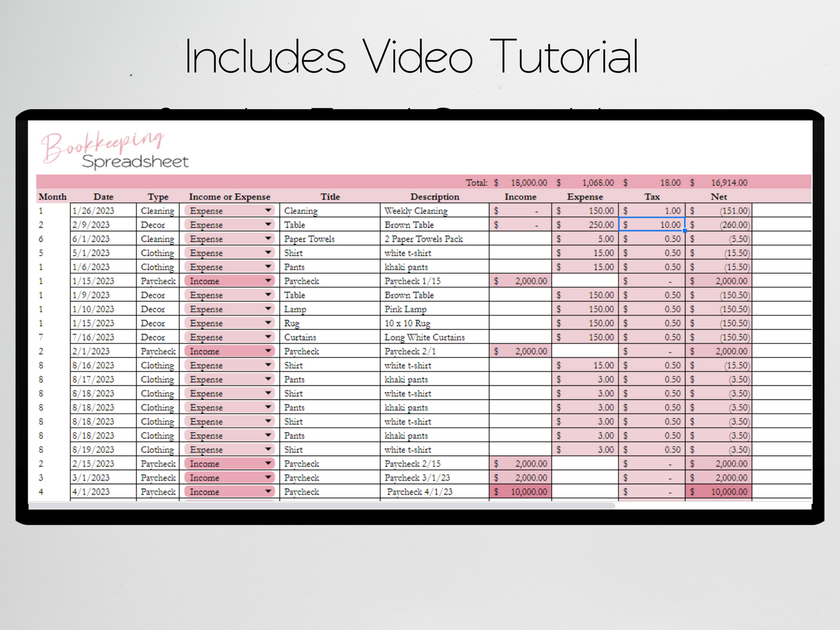Select the 10,000.00 income cell for Paycheck 4/1/23

click(x=520, y=491)
